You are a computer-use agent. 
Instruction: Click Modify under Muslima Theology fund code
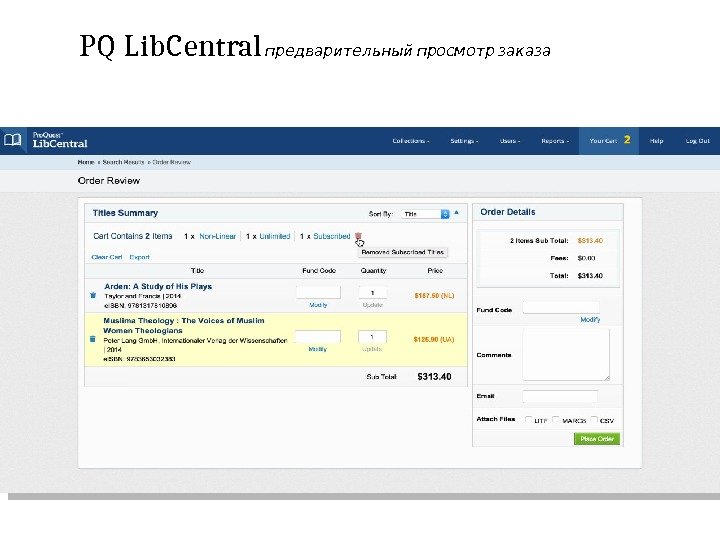pos(317,349)
